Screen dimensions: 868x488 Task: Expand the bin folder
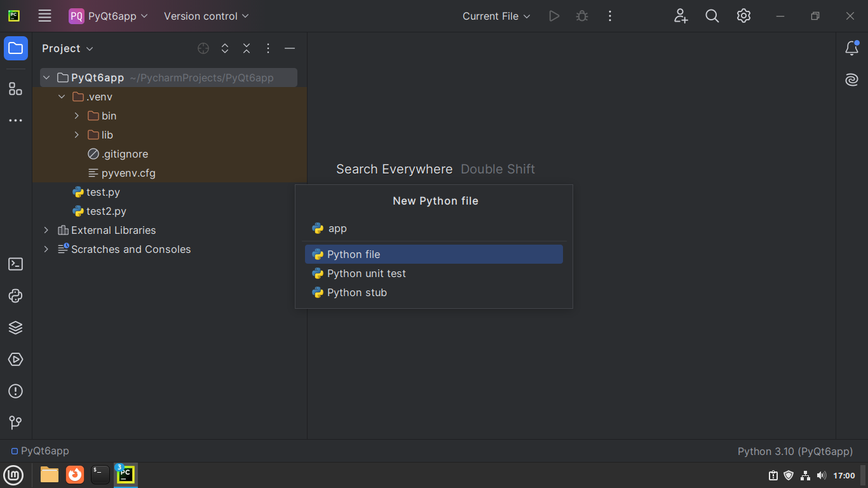tap(77, 116)
